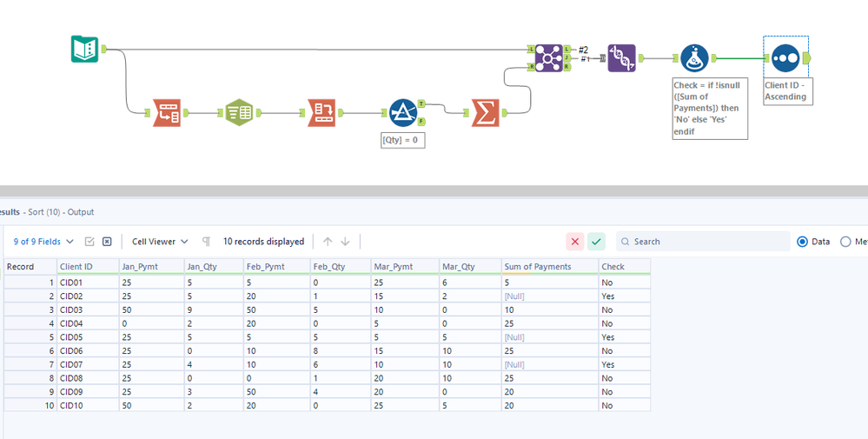Screen dimensions: 868x439
Task: Click the Feb_Qty column header
Action: [x=341, y=266]
